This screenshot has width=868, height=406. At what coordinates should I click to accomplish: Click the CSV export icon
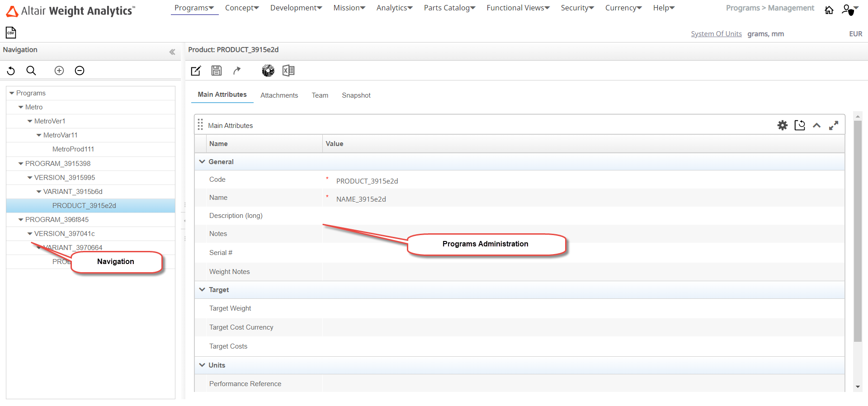point(11,33)
